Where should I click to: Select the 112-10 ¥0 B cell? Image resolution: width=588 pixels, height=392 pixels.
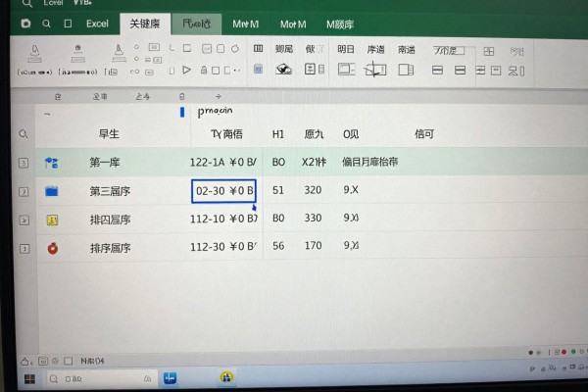tap(223, 219)
